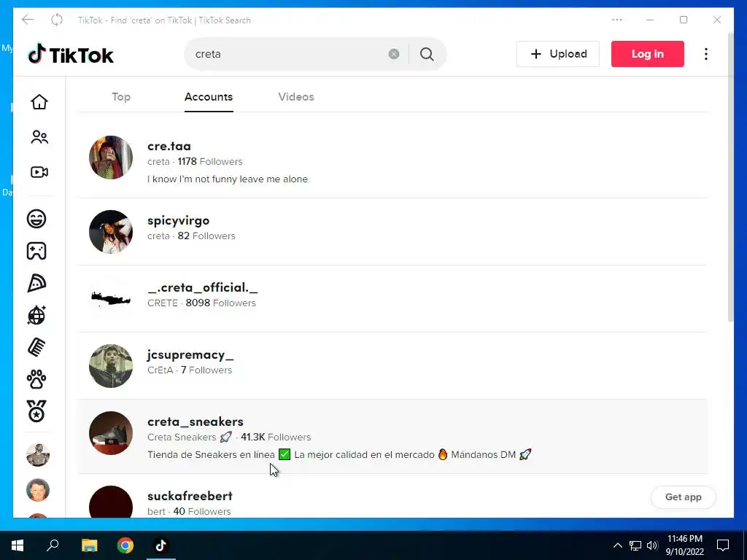Open the spicyvirgo account link
747x560 pixels.
[178, 220]
